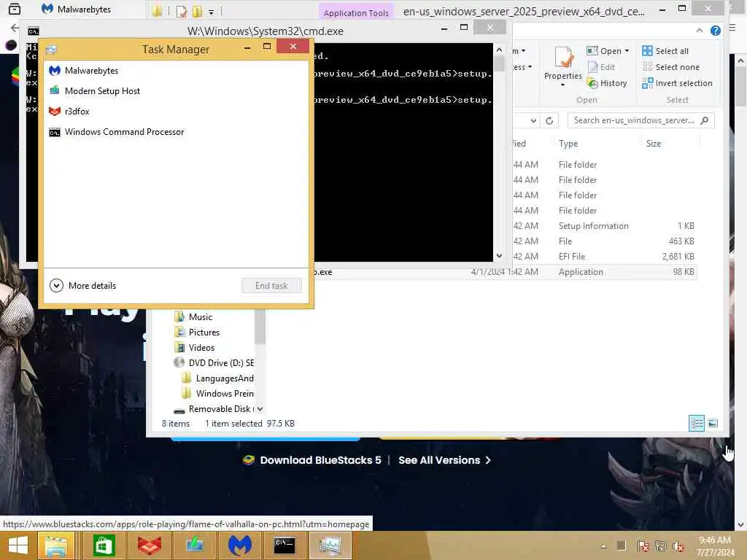
Task: Open the address bar history dropdown
Action: [533, 120]
